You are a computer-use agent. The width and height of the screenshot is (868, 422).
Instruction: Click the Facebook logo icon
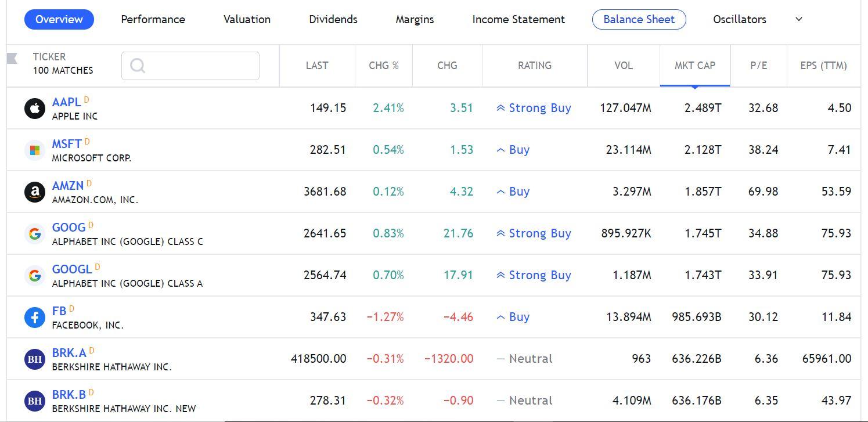[35, 318]
